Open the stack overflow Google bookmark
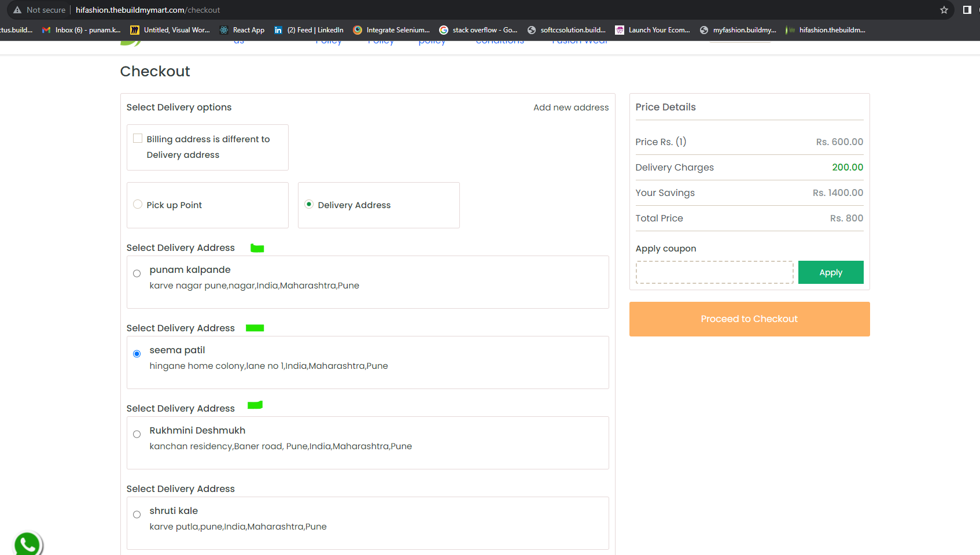The width and height of the screenshot is (980, 555). (x=478, y=30)
